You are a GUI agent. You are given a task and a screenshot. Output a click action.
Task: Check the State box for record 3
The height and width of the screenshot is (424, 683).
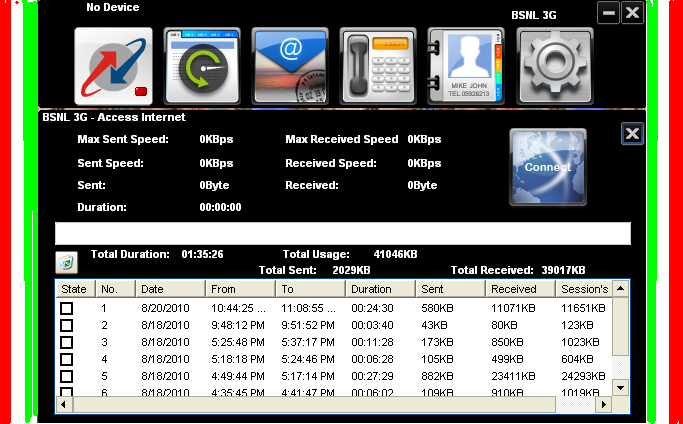[67, 342]
